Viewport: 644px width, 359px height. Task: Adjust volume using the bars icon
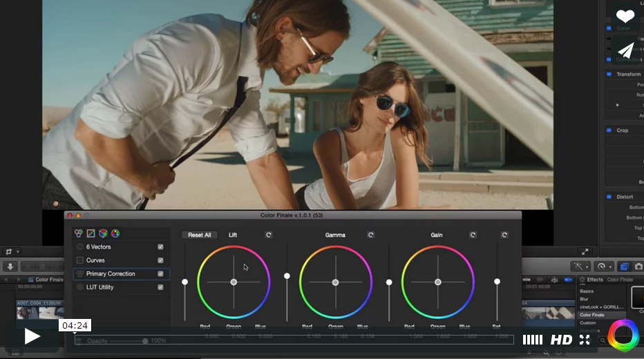click(x=532, y=340)
